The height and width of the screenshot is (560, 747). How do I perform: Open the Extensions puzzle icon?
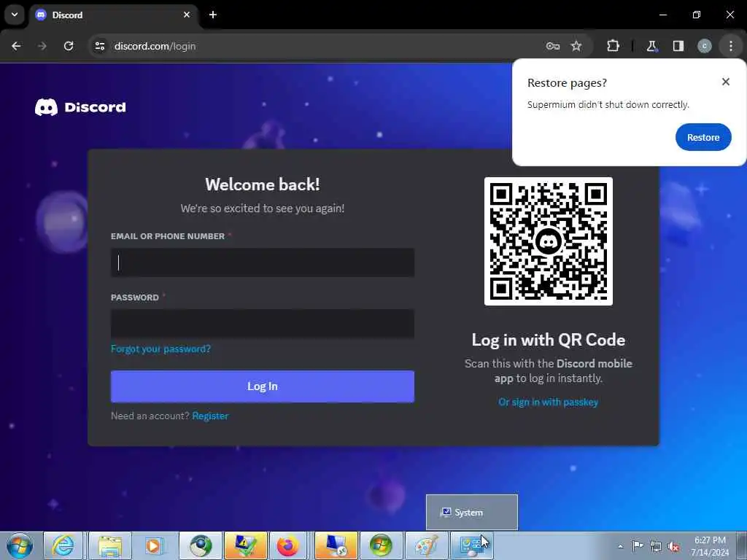(x=613, y=46)
